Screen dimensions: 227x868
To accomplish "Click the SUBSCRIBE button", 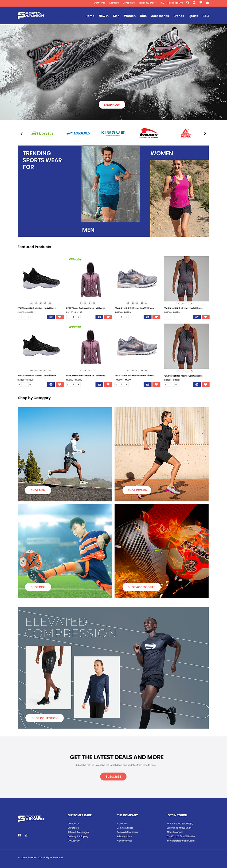I will [113, 776].
